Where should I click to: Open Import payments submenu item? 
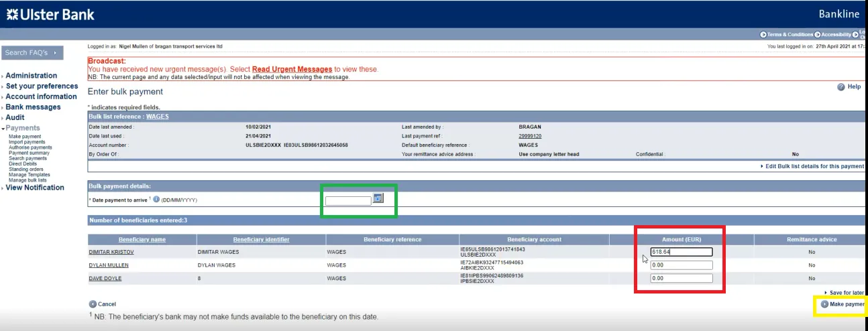point(27,142)
